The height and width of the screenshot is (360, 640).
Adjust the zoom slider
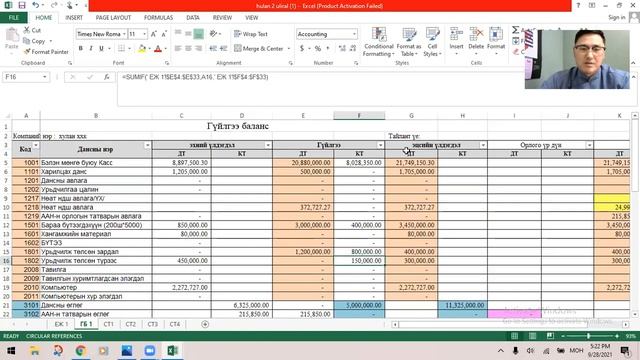[x=589, y=336]
